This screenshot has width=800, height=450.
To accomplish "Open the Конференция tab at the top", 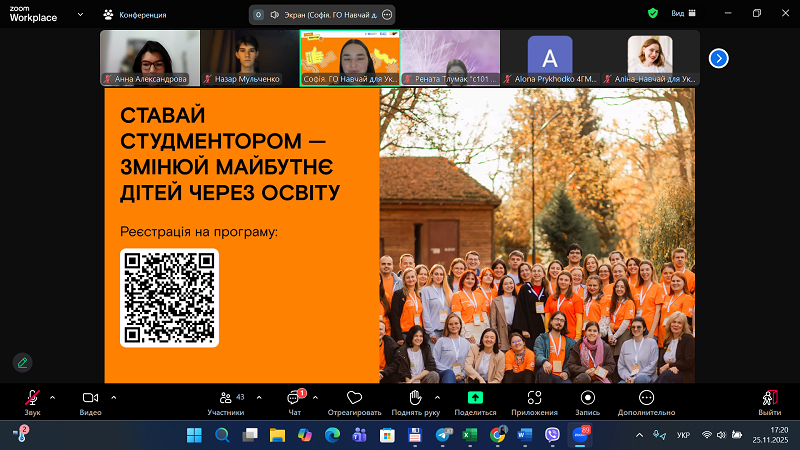I will pos(135,15).
